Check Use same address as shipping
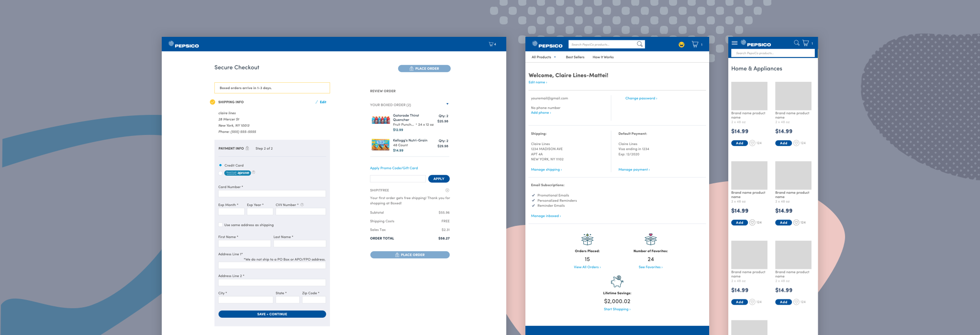The image size is (980, 335). [221, 225]
